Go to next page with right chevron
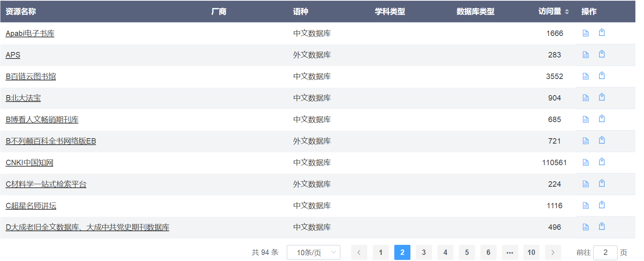This screenshot has height=261, width=644. 553,252
